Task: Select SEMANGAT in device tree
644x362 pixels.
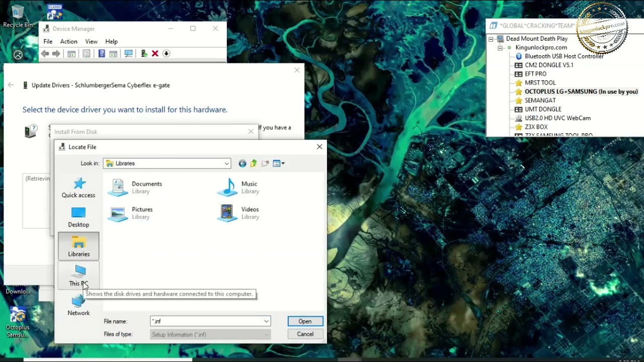Action: [535, 100]
